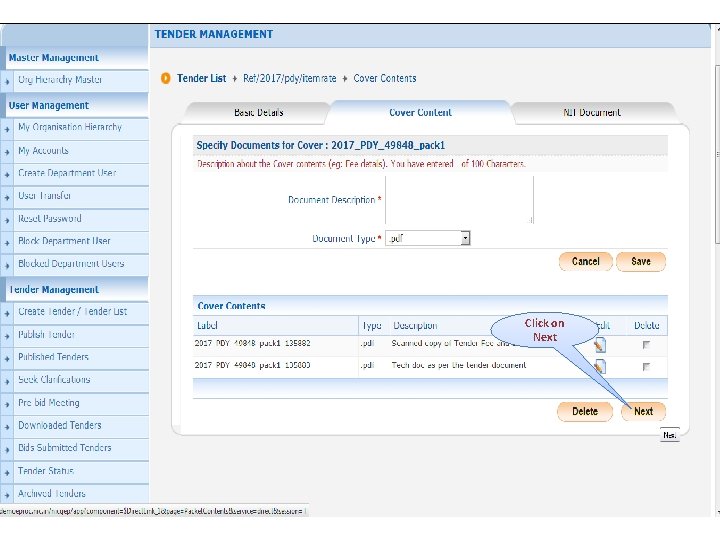The height and width of the screenshot is (540, 720).
Task: Tick delete checkbox for Tech doc row
Action: point(646,366)
